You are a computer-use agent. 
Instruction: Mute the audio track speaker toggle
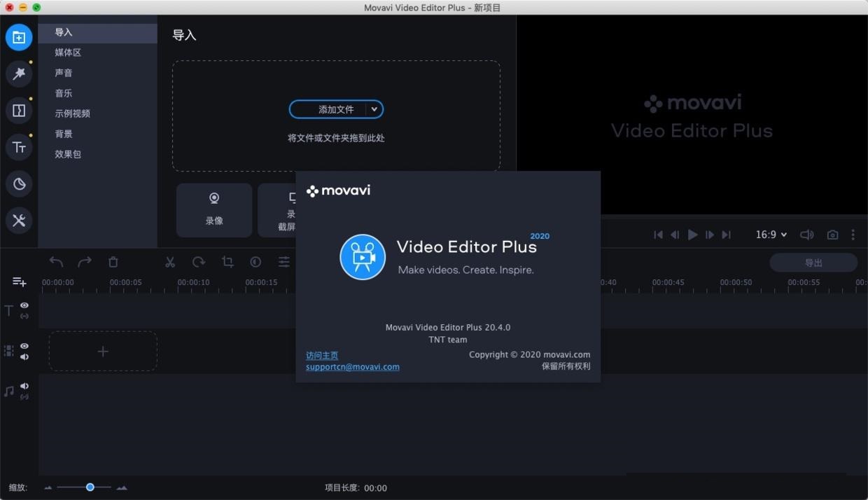tap(24, 386)
